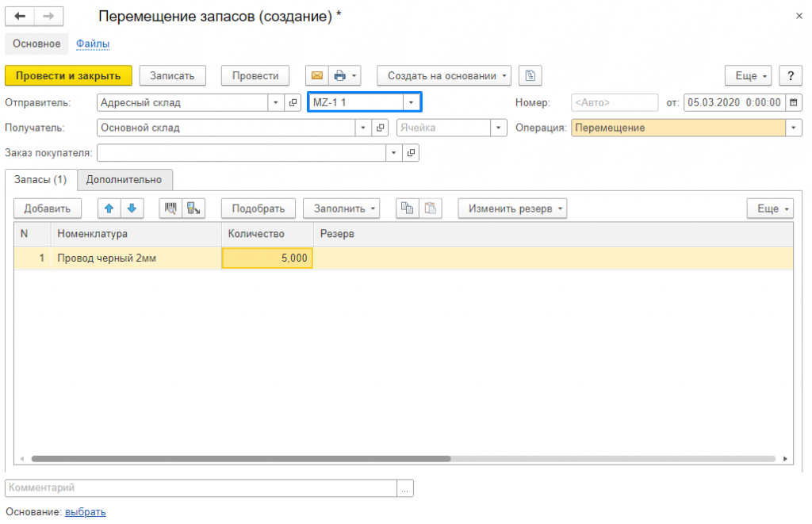
Task: Click the выбрать link for Основание
Action: tap(86, 512)
